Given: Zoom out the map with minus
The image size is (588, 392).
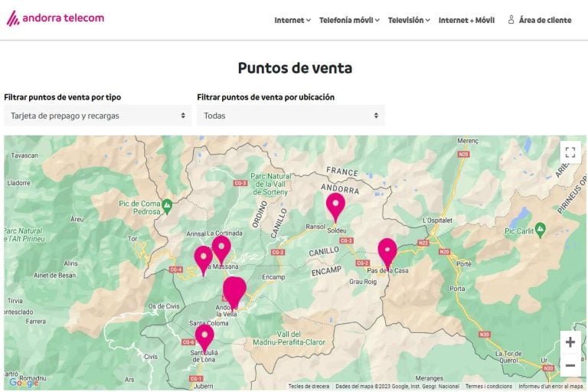Looking at the screenshot, I should tap(570, 365).
